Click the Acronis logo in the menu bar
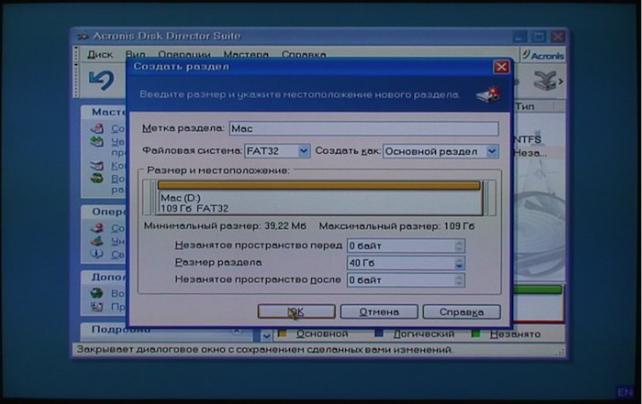This screenshot has width=642, height=404. [543, 55]
